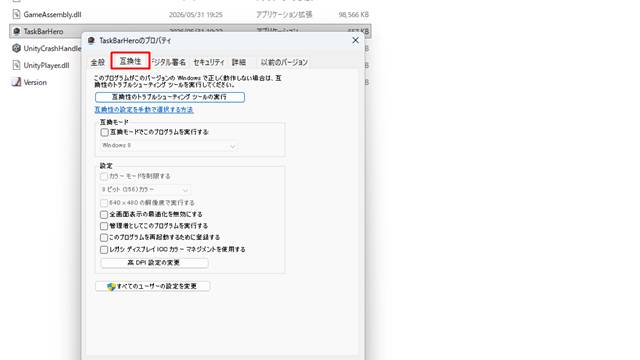Click 高 DPI 設定の変更 button
The image size is (640, 360).
coord(154,263)
